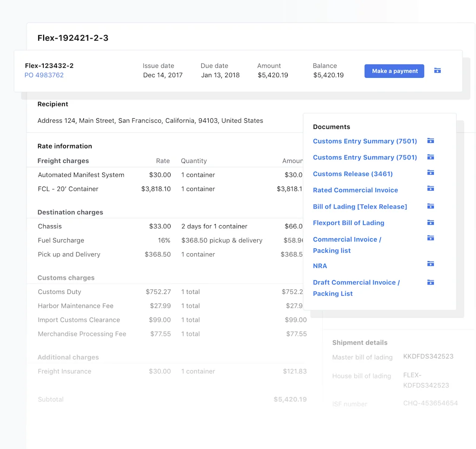The height and width of the screenshot is (449, 476).
Task: Click the Make a payment button
Action: (x=394, y=71)
